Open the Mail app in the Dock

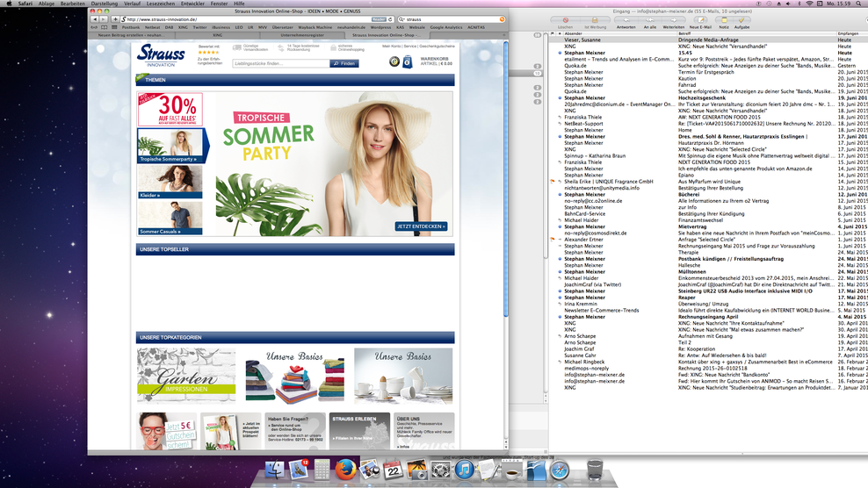pos(299,470)
